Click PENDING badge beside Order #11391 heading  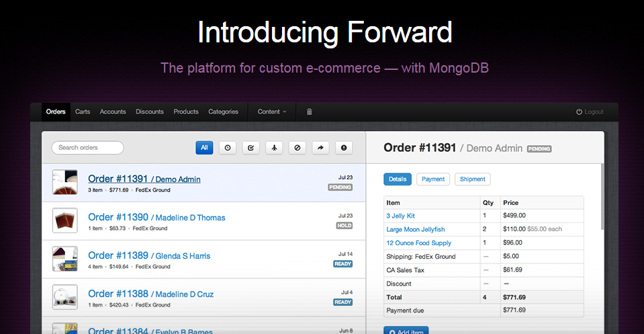tap(539, 149)
